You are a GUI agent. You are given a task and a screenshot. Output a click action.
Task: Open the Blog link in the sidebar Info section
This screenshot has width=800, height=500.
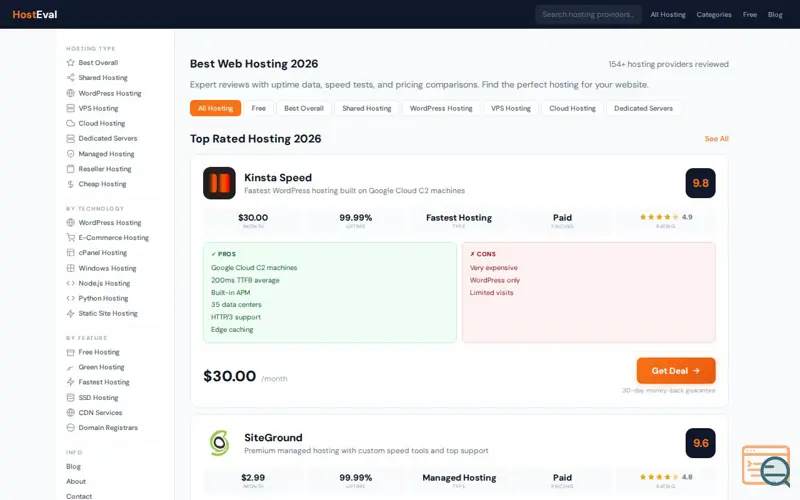[73, 466]
